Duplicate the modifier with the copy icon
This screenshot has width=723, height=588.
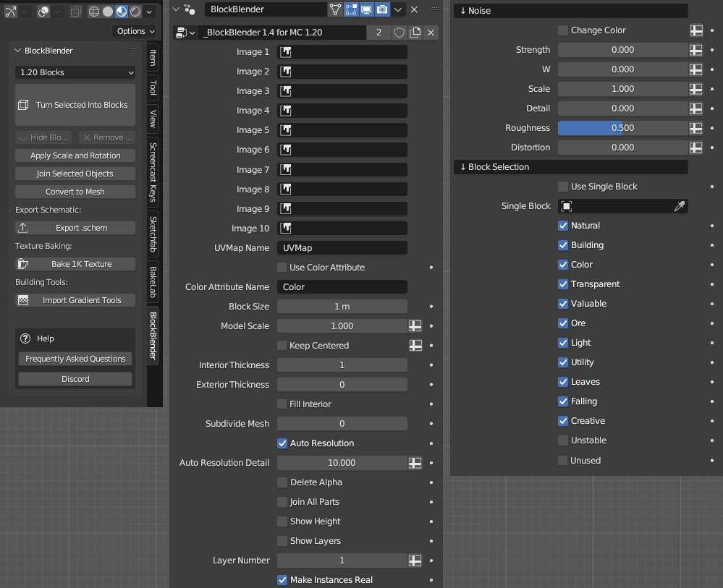pos(417,33)
